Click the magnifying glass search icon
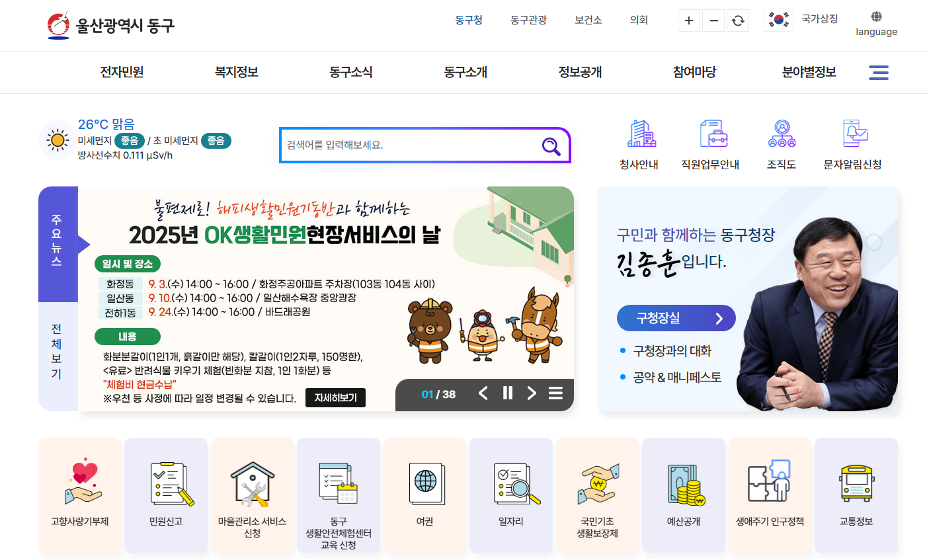927x560 pixels. [x=551, y=145]
